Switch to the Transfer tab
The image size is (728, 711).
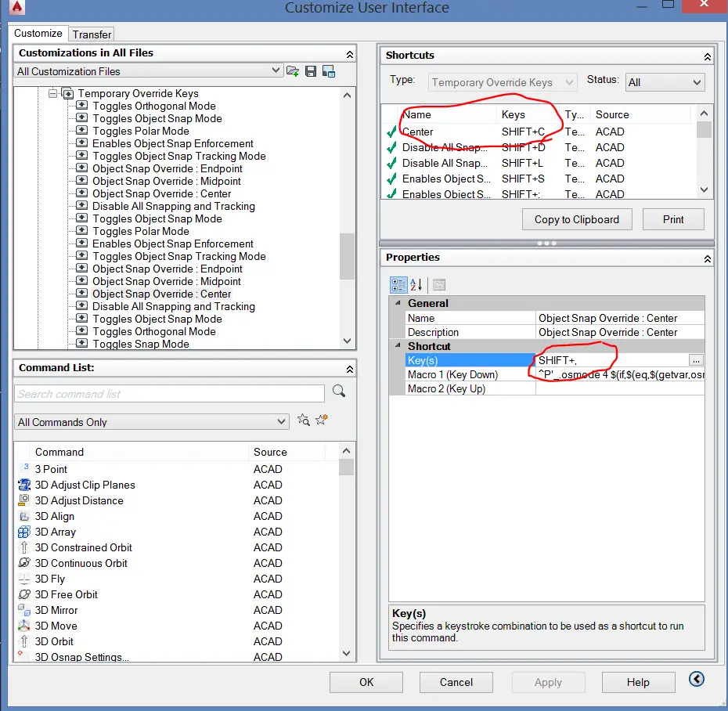point(92,34)
